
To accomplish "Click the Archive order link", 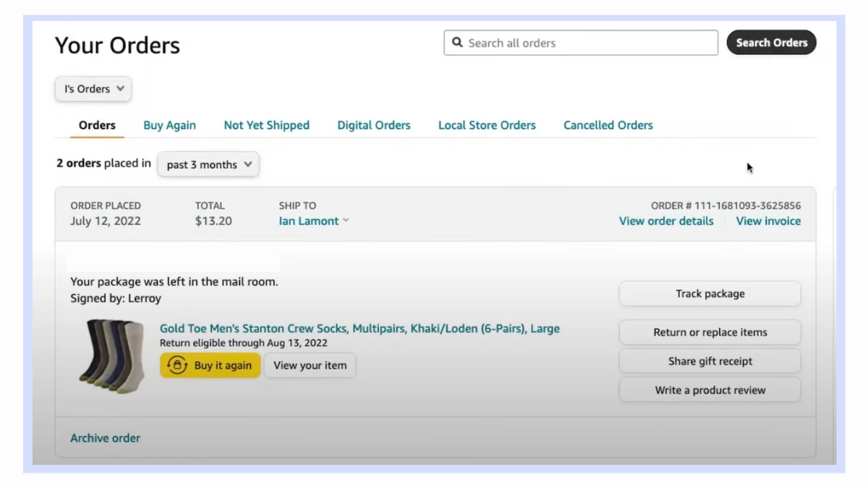I will pyautogui.click(x=105, y=438).
